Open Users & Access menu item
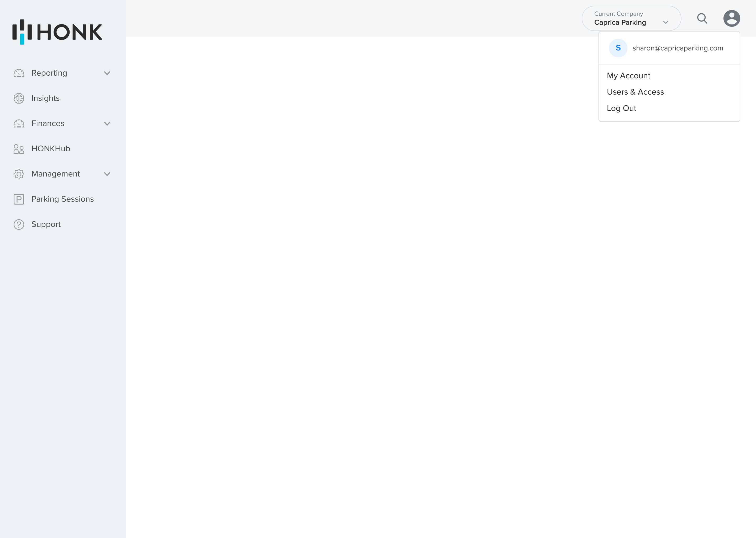Screen dimensions: 756x538 pos(635,92)
